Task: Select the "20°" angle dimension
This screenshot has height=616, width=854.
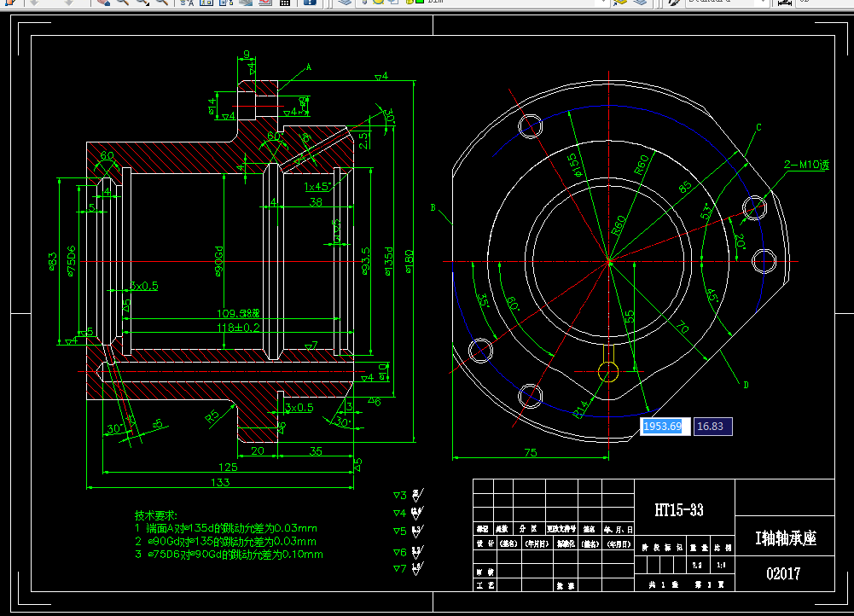Action: pos(739,241)
